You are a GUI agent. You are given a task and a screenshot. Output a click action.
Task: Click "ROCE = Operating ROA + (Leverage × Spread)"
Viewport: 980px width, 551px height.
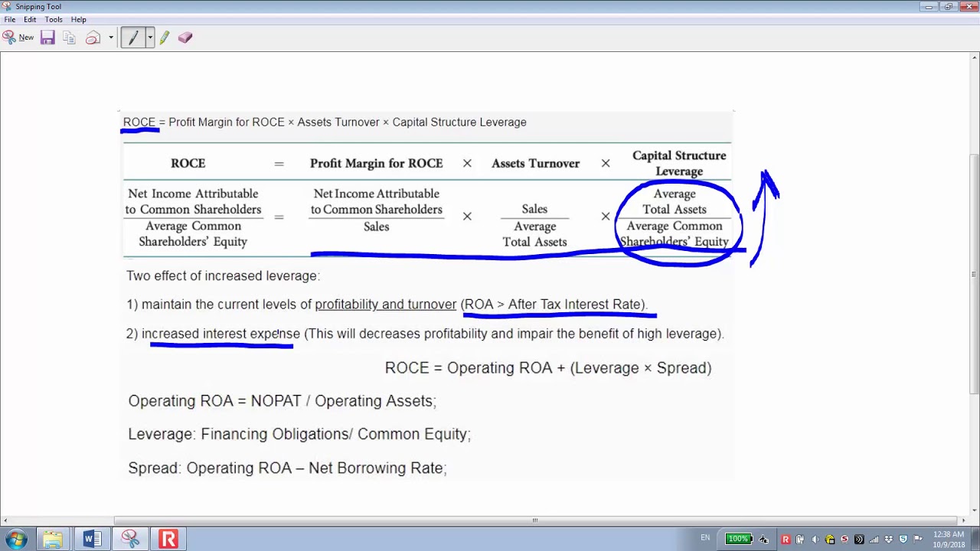pyautogui.click(x=548, y=368)
